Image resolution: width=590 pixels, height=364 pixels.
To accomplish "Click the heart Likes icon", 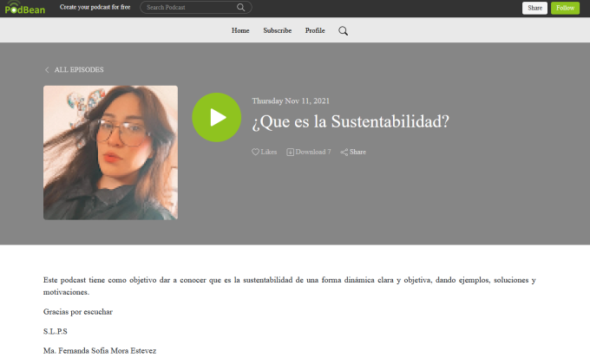I will (256, 152).
